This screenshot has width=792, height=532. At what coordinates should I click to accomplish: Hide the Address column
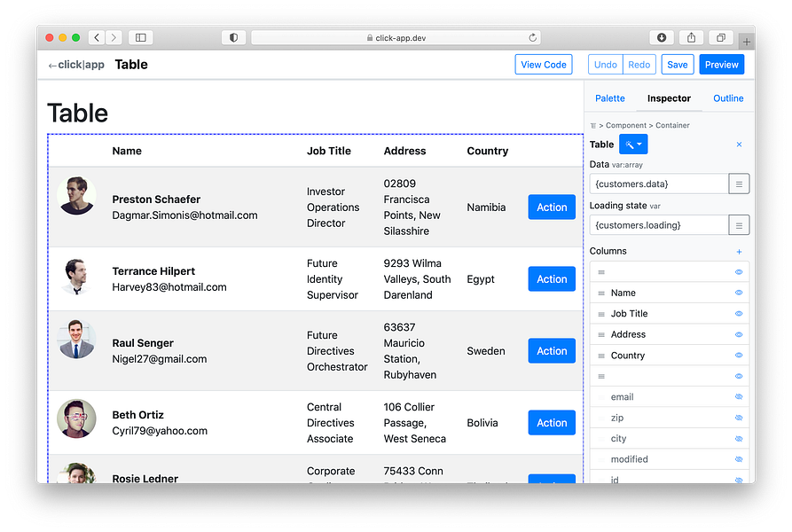pos(739,334)
